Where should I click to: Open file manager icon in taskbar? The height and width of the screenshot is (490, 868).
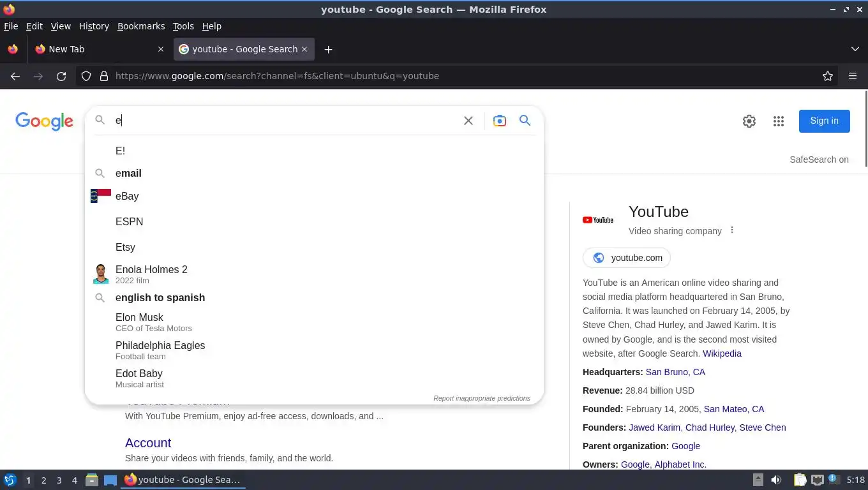pyautogui.click(x=92, y=480)
